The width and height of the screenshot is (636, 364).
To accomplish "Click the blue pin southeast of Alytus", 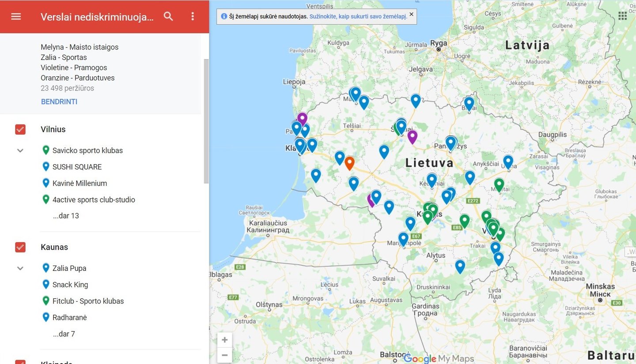I will coord(460,266).
